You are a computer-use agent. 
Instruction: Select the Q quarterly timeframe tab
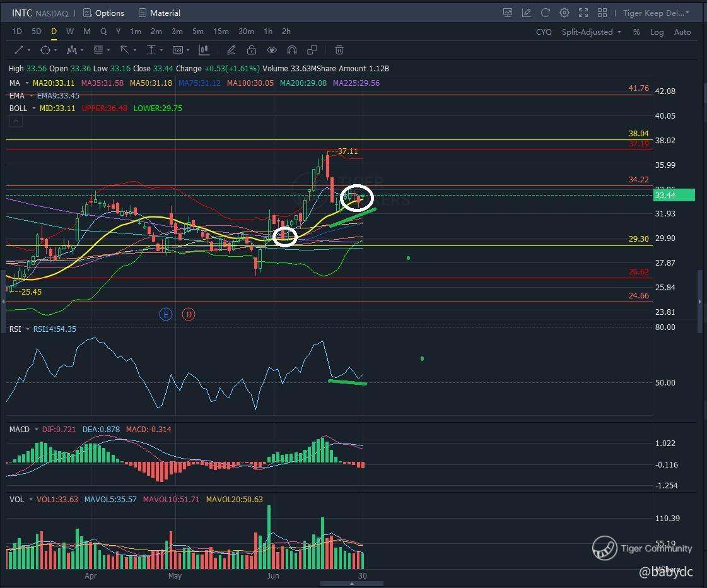pyautogui.click(x=103, y=32)
